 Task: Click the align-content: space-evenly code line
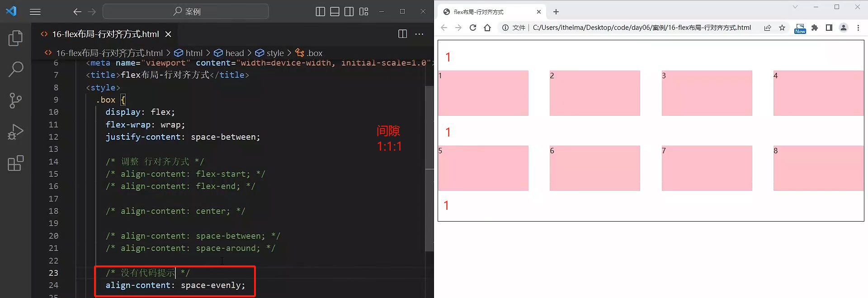point(175,285)
